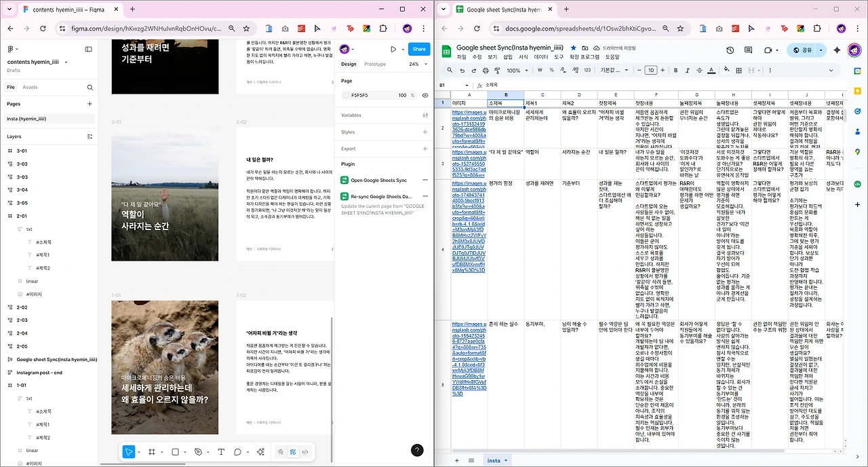The width and height of the screenshot is (868, 467).
Task: Select the 2-01 frame thumbnail on canvas
Action: [165, 193]
